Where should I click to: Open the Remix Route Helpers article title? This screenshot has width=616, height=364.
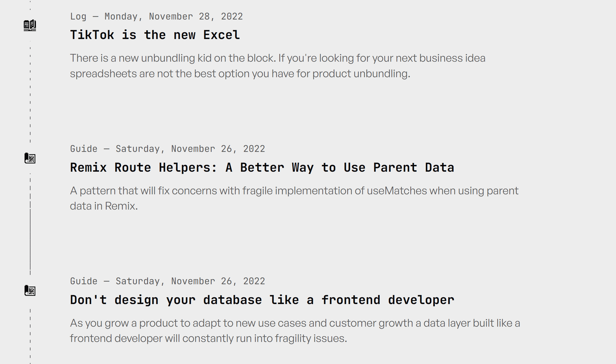(262, 167)
